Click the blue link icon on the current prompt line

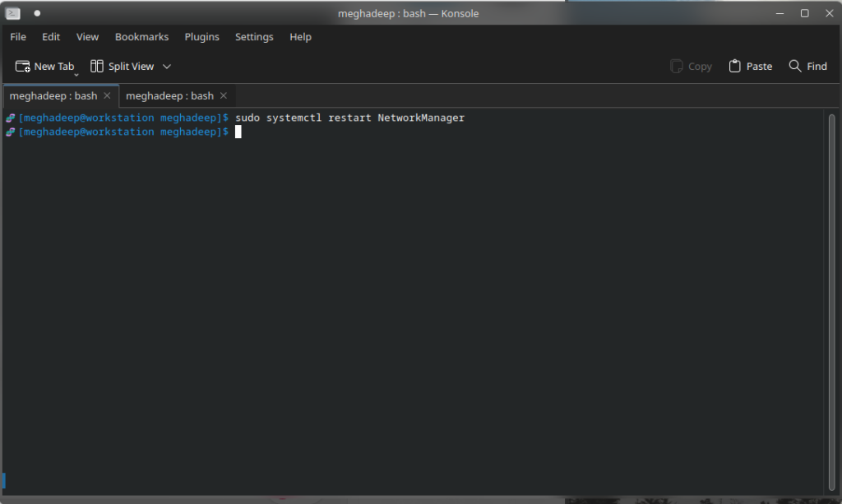pos(9,132)
